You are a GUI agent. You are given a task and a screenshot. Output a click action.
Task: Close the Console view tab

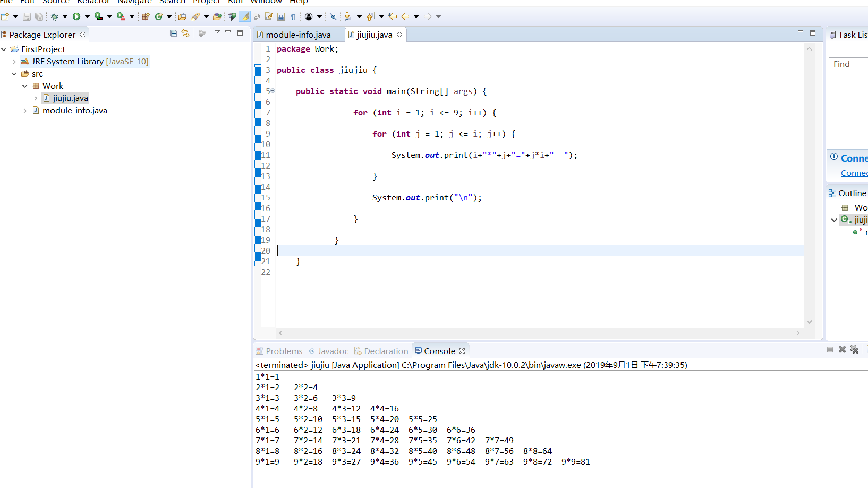462,351
